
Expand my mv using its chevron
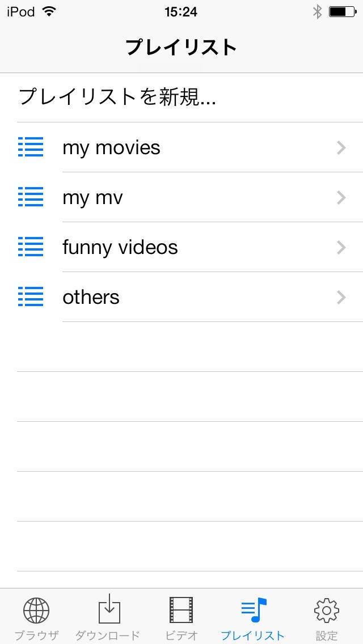(x=341, y=197)
